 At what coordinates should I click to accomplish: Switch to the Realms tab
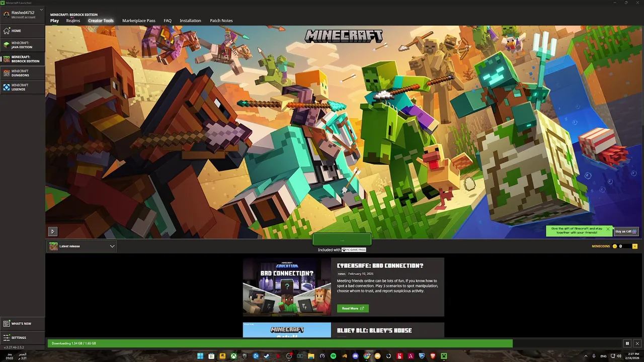pyautogui.click(x=73, y=21)
